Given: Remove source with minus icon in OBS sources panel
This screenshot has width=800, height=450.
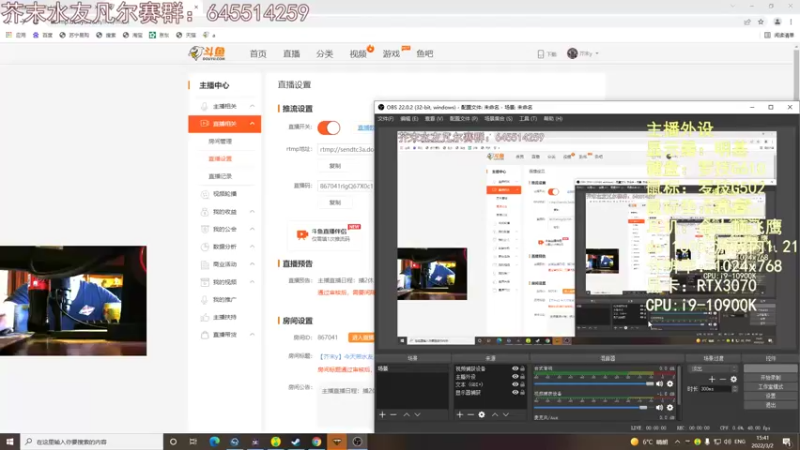Looking at the screenshot, I should tap(470, 415).
